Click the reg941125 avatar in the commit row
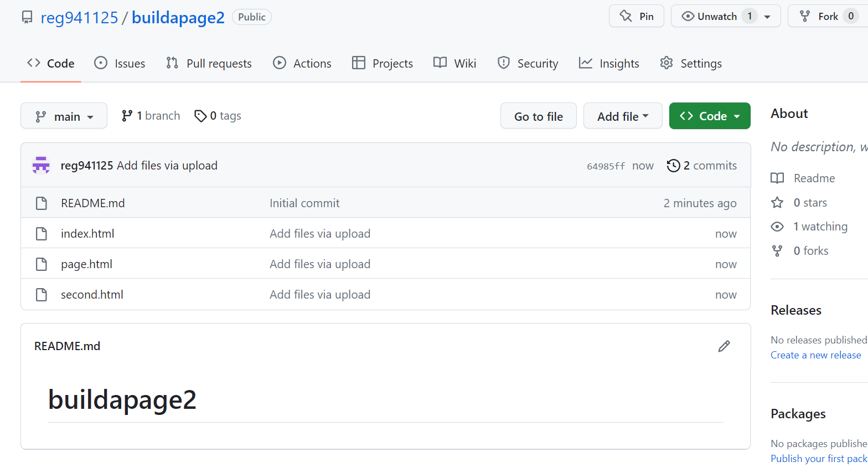 click(x=41, y=165)
